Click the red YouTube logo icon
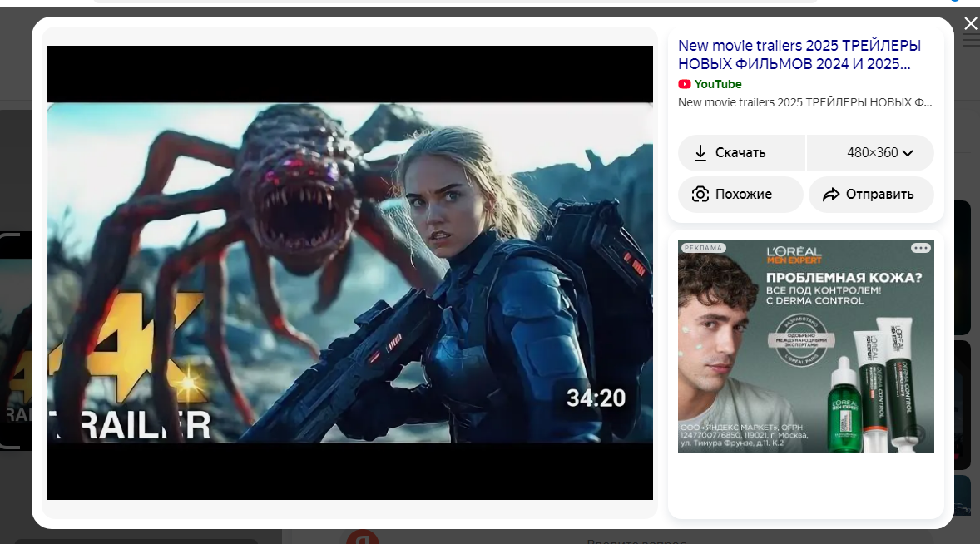Viewport: 980px width, 544px height. pos(685,84)
